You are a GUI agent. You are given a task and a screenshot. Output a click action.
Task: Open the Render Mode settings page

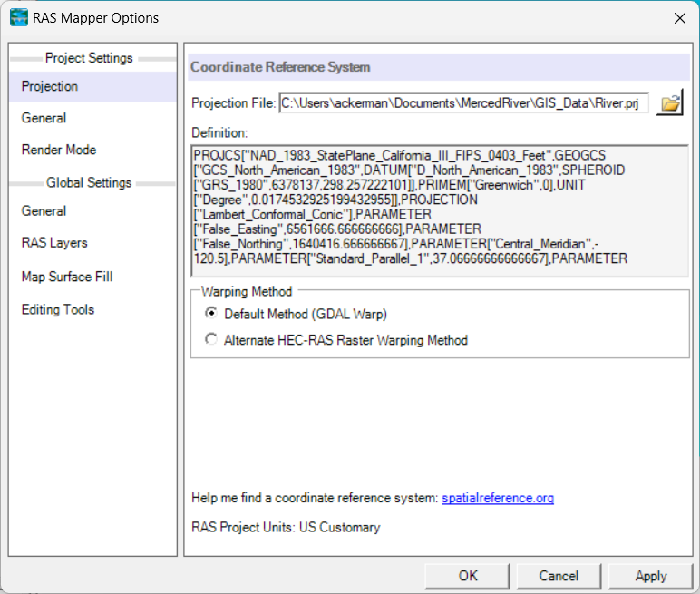(x=59, y=150)
